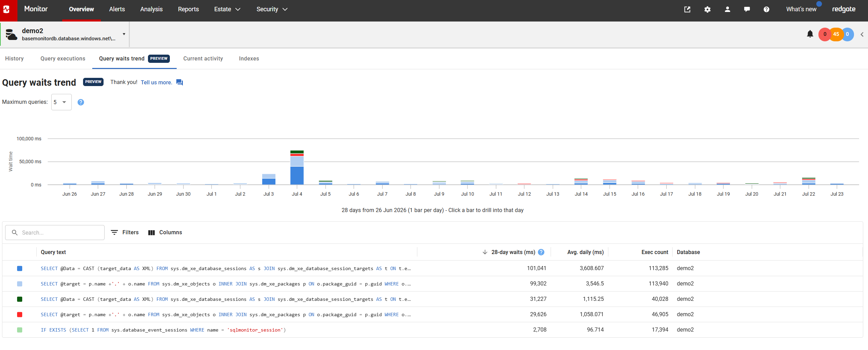Image resolution: width=868 pixels, height=350 pixels.
Task: Click the red alert count badge
Action: pyautogui.click(x=825, y=34)
